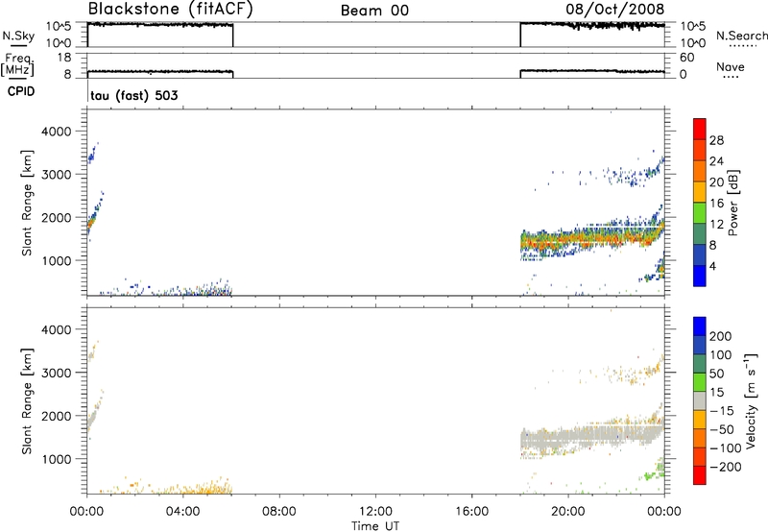Click the "100" velocity color bar value
The image size is (768, 532).
click(721, 355)
